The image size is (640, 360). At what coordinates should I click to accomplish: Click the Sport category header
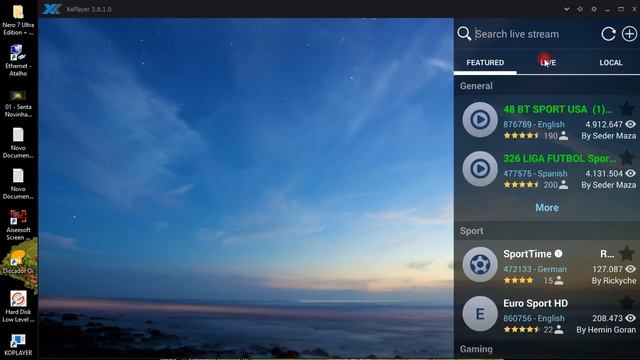471,231
